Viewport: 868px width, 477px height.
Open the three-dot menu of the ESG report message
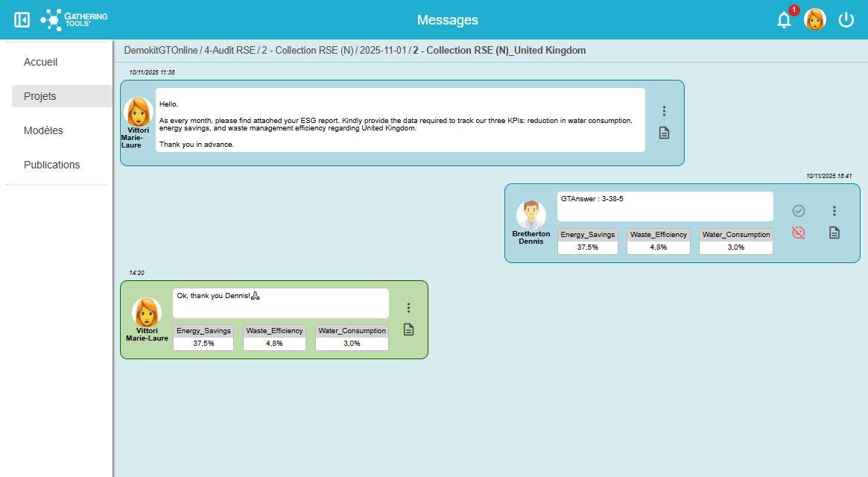664,111
